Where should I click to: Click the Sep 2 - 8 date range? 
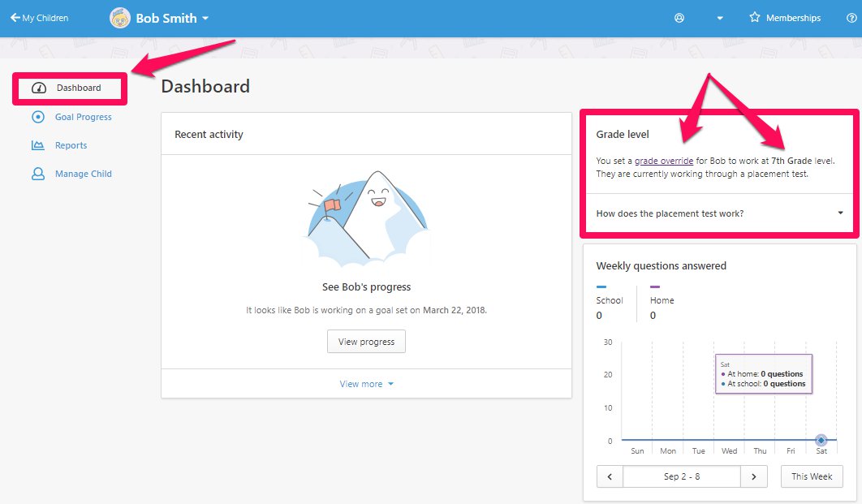point(682,476)
